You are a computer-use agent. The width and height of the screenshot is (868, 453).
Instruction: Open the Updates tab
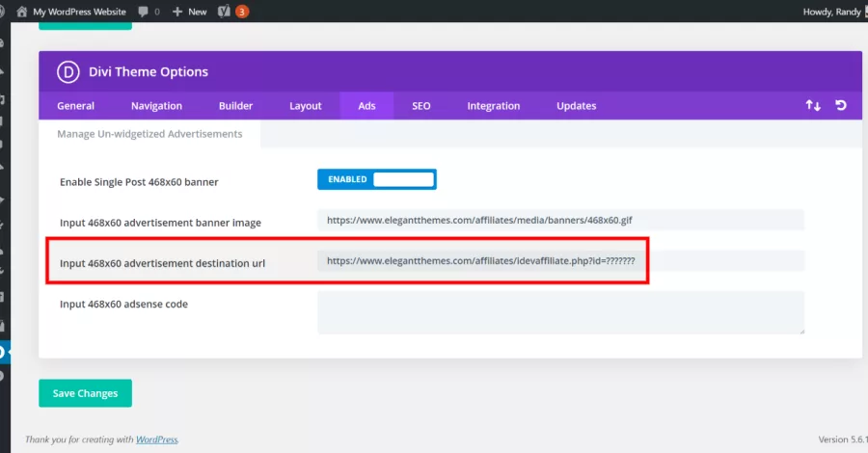click(577, 106)
